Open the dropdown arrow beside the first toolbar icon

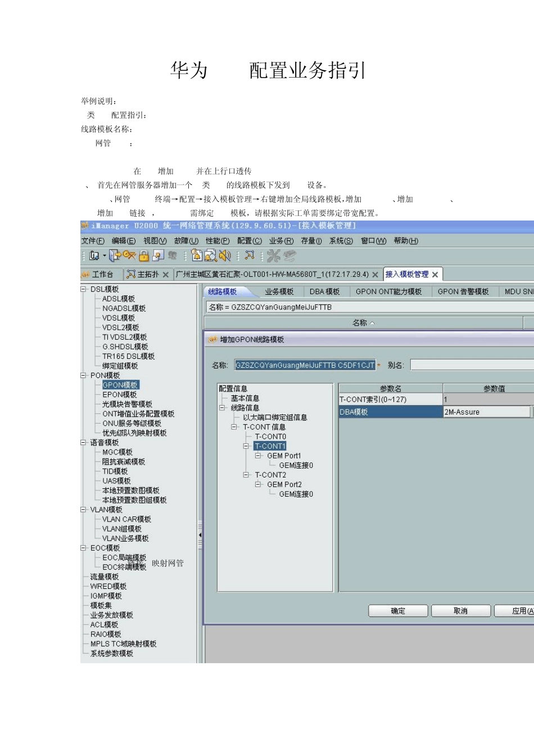point(105,256)
